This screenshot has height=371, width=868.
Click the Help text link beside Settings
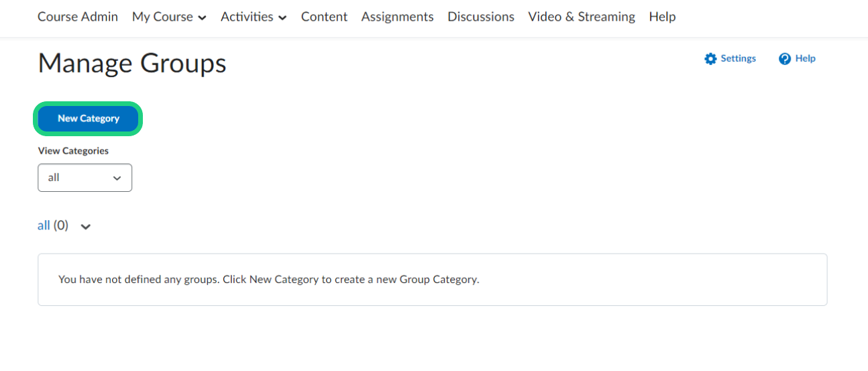(805, 58)
